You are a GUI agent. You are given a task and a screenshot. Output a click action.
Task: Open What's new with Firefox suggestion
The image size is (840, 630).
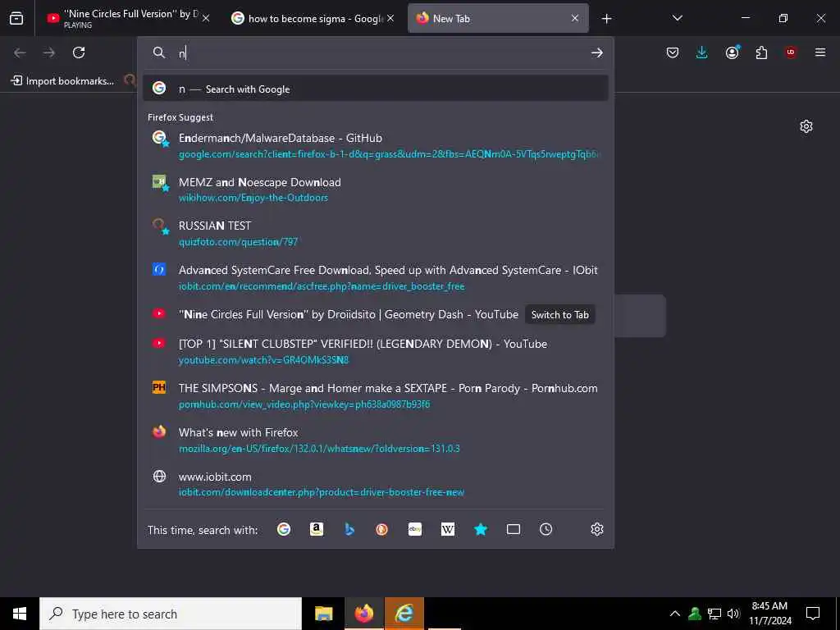(x=376, y=440)
